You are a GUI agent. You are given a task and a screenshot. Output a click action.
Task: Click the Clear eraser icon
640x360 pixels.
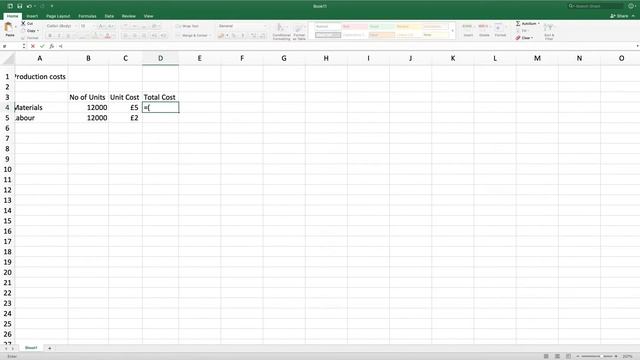pos(518,38)
